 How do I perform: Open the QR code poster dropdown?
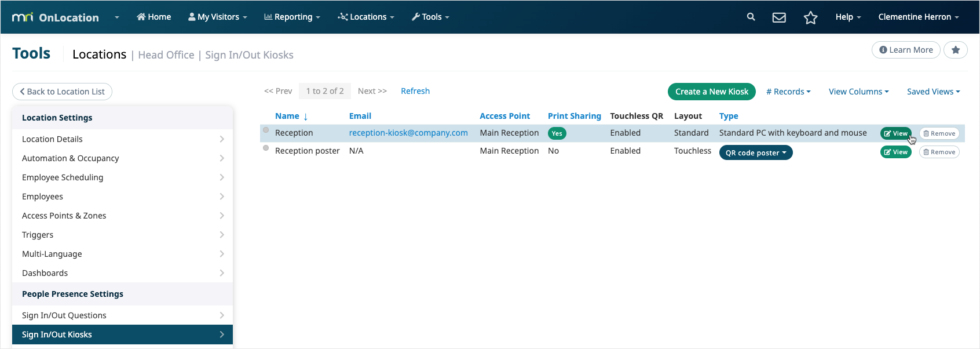pos(756,152)
